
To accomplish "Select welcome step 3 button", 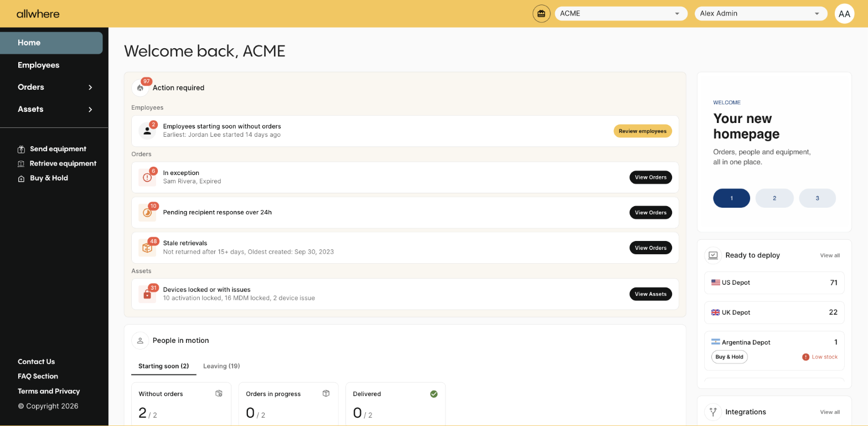I will click(x=818, y=198).
